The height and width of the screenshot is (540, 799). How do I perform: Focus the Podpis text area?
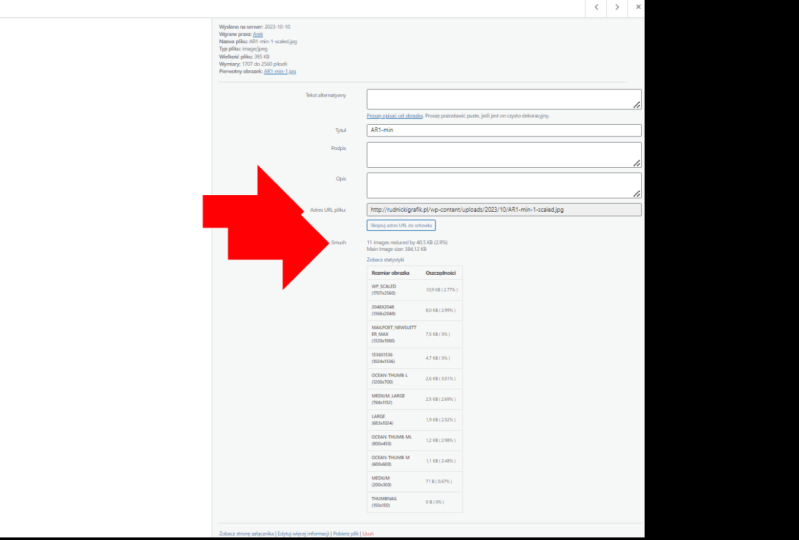click(504, 155)
